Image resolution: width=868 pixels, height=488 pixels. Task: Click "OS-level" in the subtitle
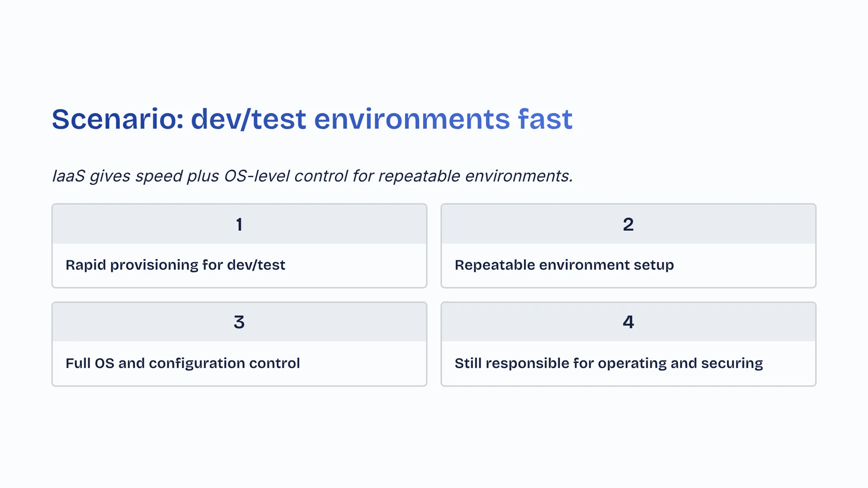pos(257,176)
